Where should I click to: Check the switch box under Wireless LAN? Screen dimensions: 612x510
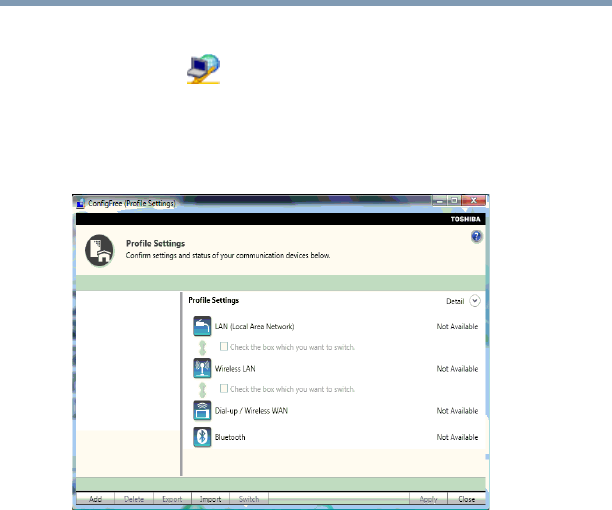(x=224, y=389)
